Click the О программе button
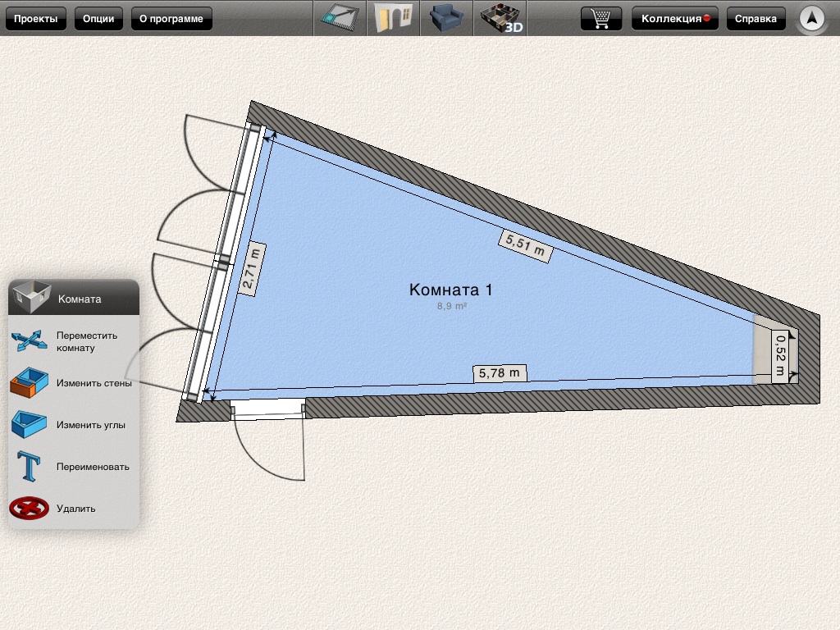This screenshot has width=840, height=630. pyautogui.click(x=171, y=18)
